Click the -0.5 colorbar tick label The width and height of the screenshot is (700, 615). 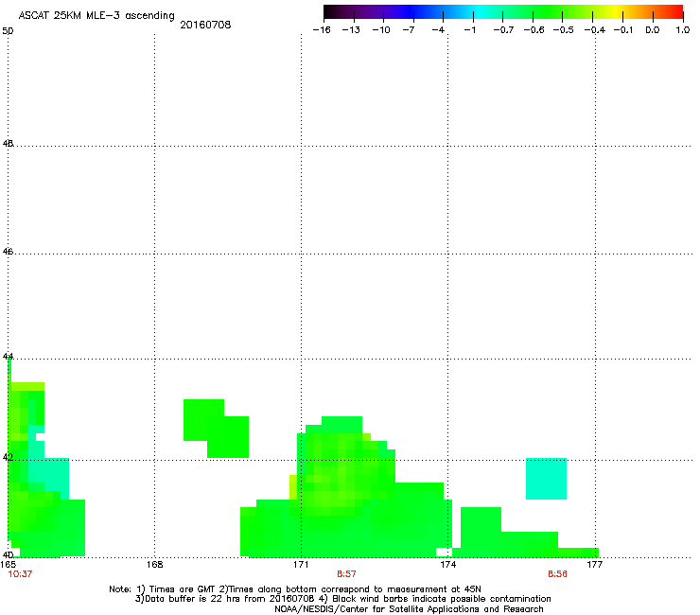(563, 30)
